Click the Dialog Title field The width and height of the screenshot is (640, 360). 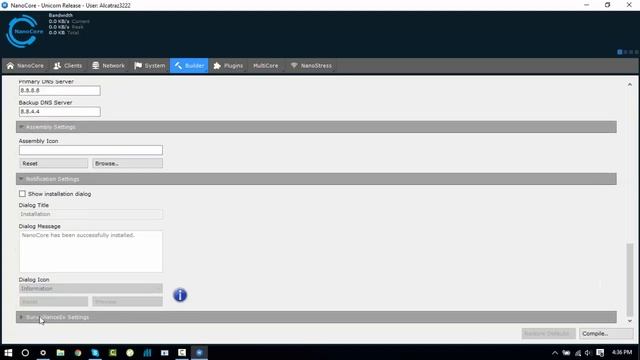[x=91, y=214]
